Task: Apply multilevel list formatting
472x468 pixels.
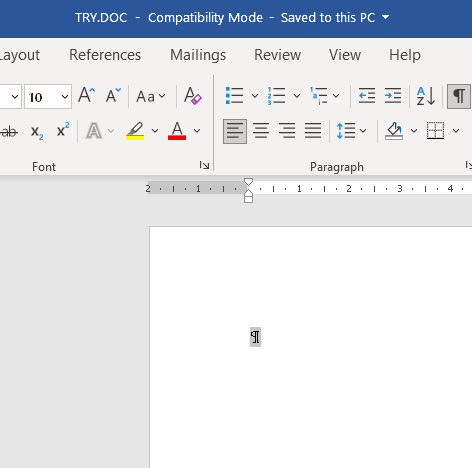Action: pyautogui.click(x=318, y=96)
